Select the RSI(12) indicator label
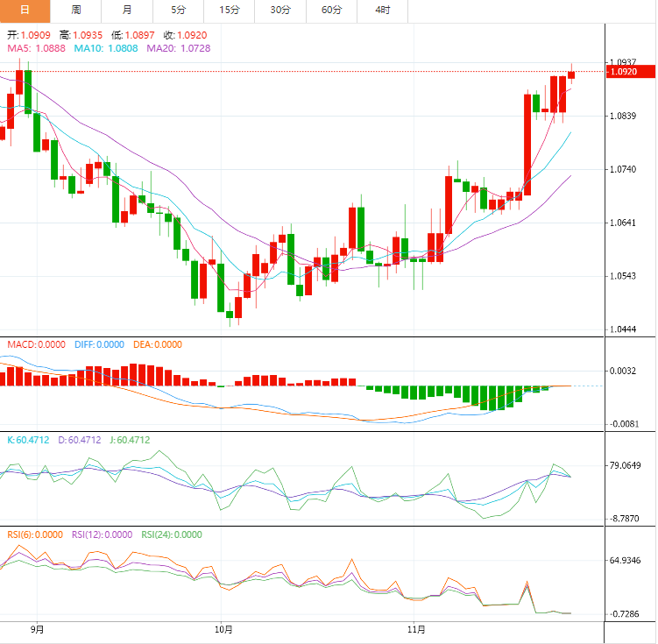 pyautogui.click(x=102, y=534)
